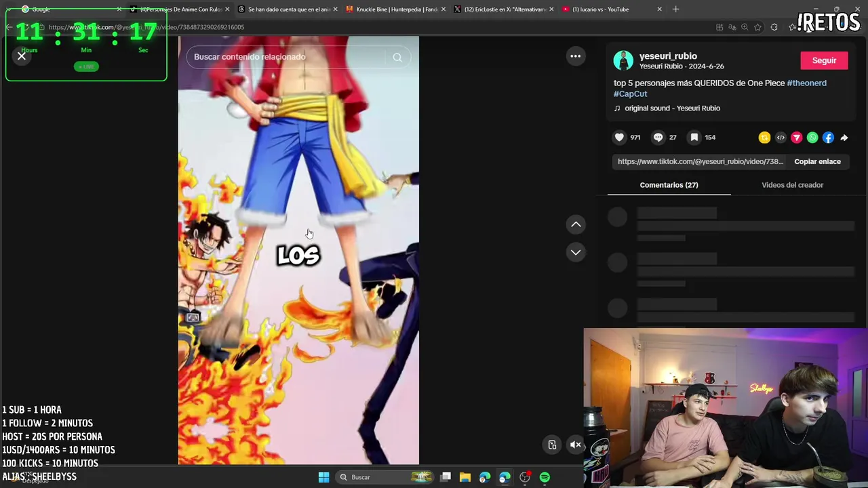868x488 pixels.
Task: Click the search magnifier in related content bar
Action: click(x=397, y=58)
